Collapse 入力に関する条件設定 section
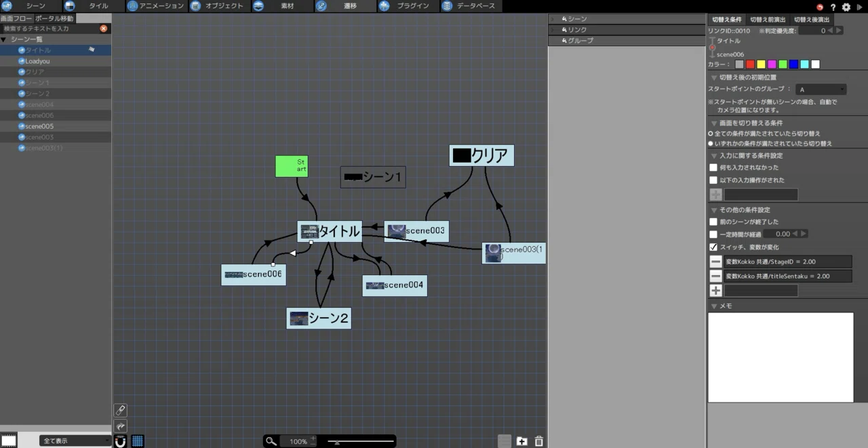This screenshot has width=868, height=448. pyautogui.click(x=714, y=156)
